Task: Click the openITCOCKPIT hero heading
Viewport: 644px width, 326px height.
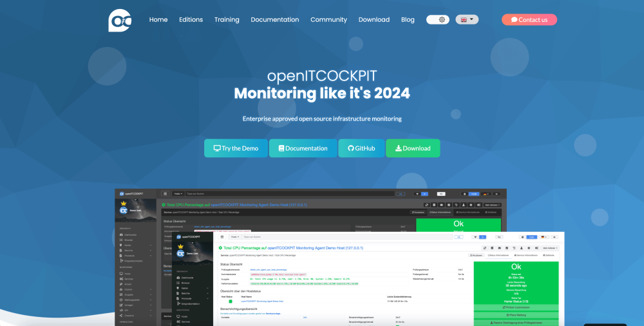Action: tap(322, 76)
